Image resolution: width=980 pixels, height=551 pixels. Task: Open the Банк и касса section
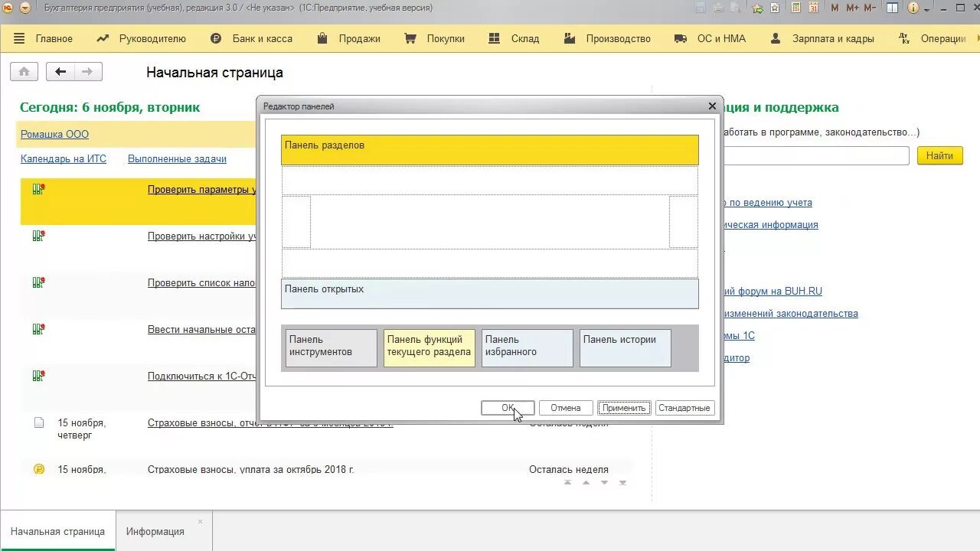tap(251, 38)
